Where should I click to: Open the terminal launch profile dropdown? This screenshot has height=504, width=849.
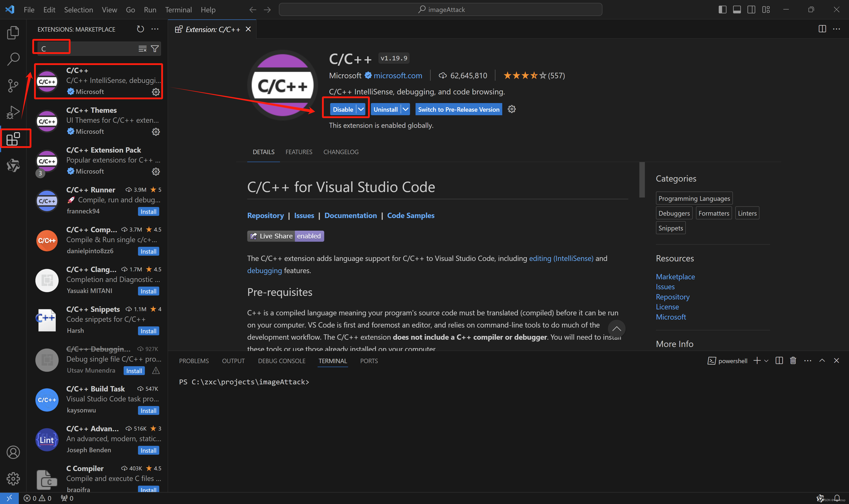766,361
